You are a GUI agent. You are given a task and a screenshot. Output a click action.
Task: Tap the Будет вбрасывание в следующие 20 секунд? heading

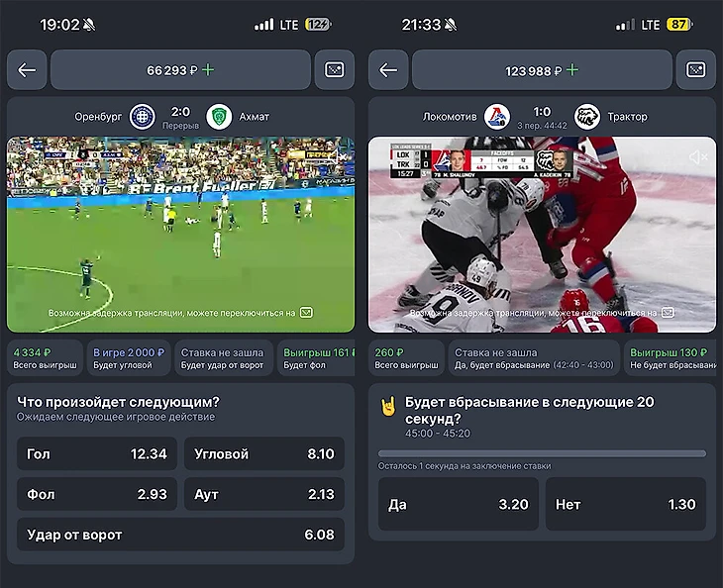pyautogui.click(x=529, y=410)
